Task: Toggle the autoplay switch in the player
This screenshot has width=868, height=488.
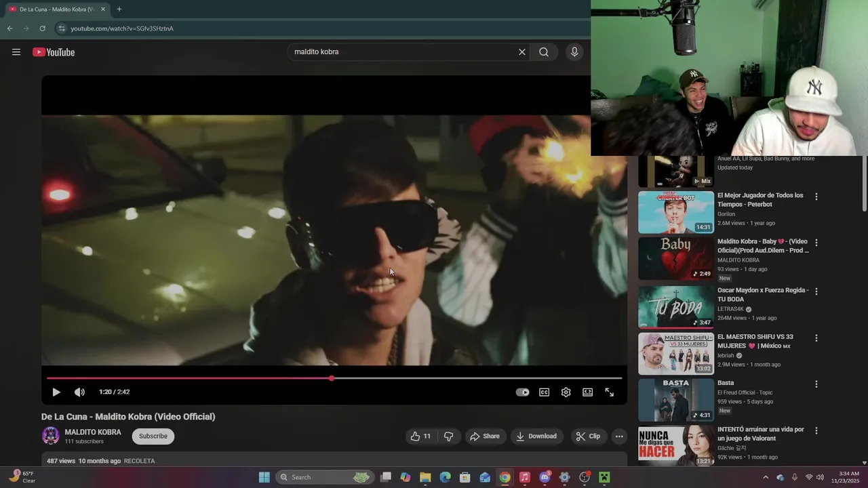Action: 522,392
